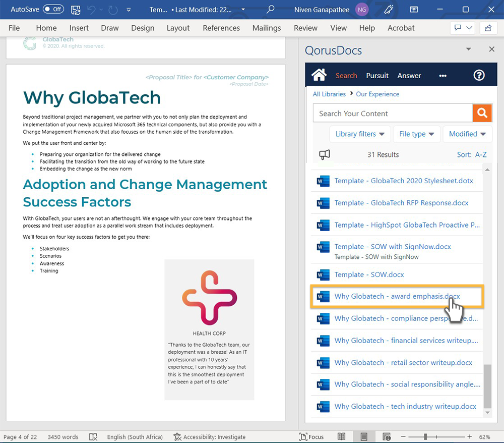Click the Search Your Content field
The image size is (504, 443).
[392, 114]
